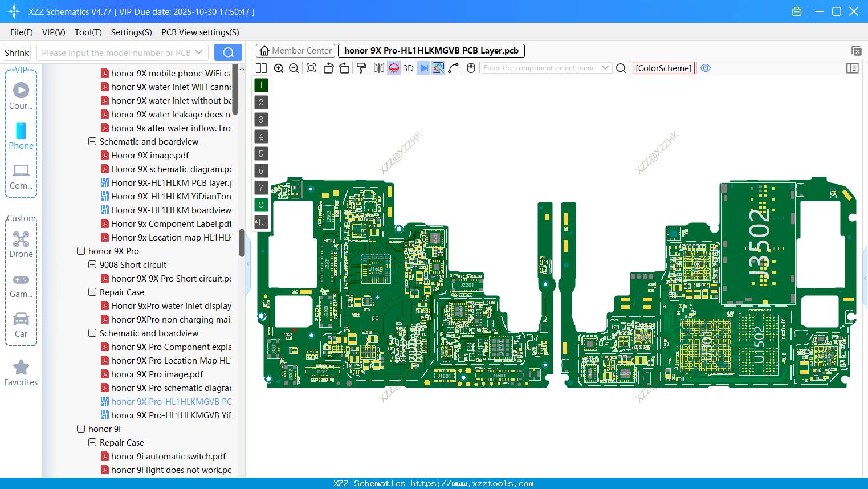The image size is (868, 489).
Task: Show ALL PCB layers
Action: tap(261, 222)
